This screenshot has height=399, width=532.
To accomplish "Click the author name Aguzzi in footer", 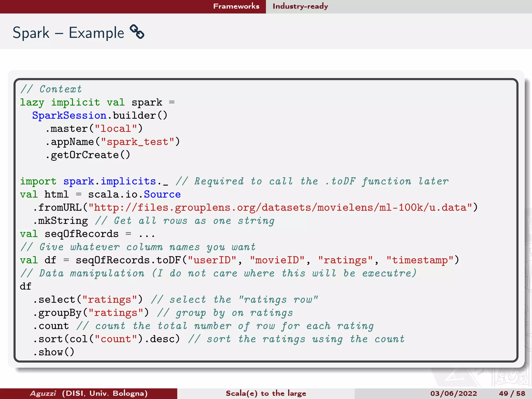I will click(43, 393).
